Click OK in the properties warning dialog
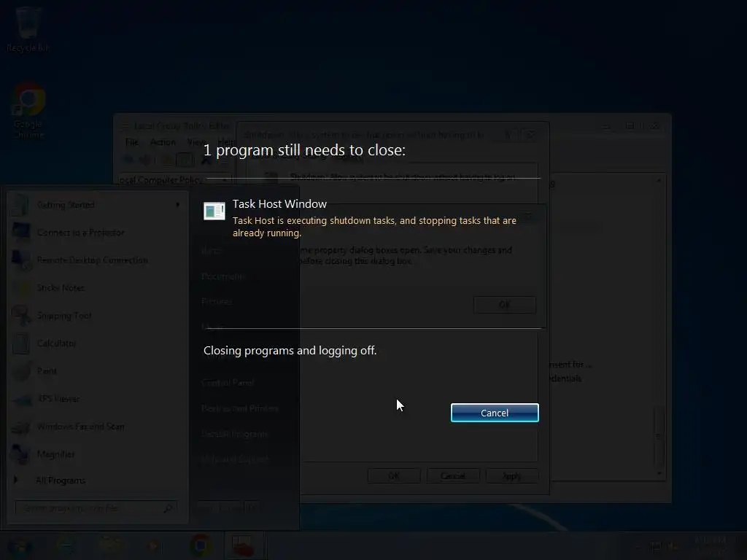 (x=505, y=305)
